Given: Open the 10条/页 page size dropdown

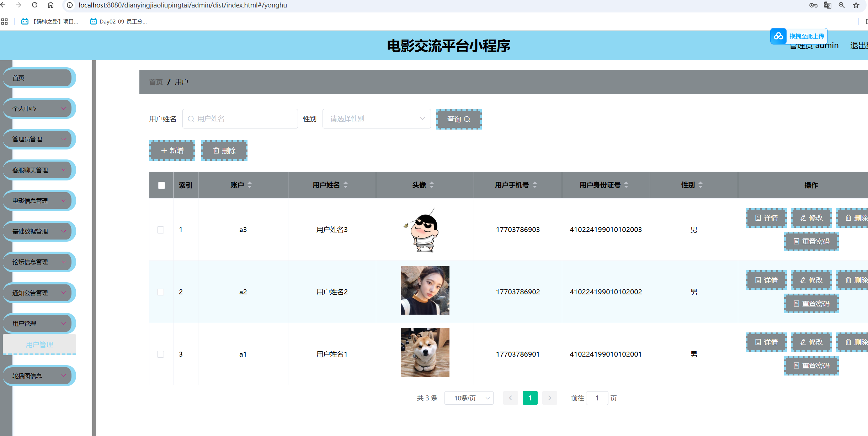Looking at the screenshot, I should click(x=469, y=398).
